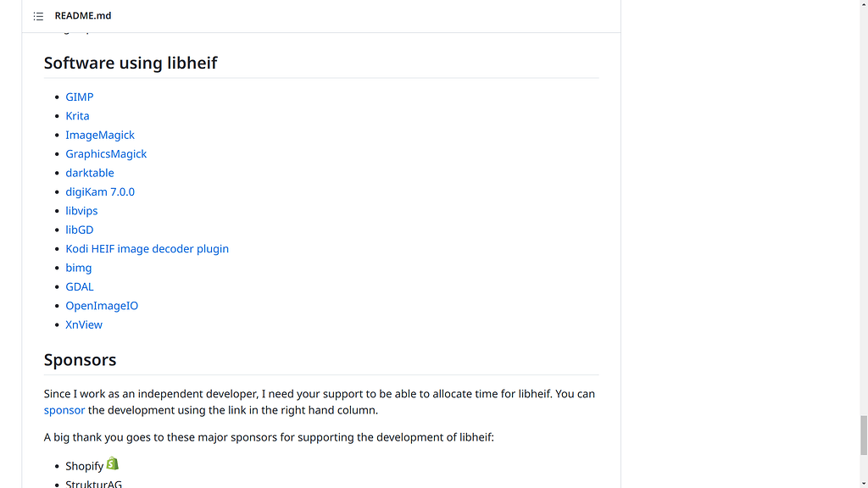Follow the darktable link
The image size is (868, 488).
(90, 172)
